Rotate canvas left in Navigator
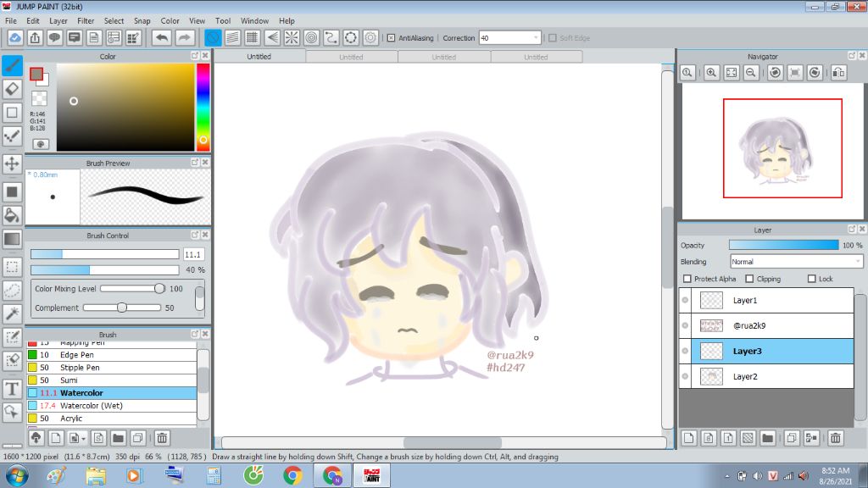 775,73
